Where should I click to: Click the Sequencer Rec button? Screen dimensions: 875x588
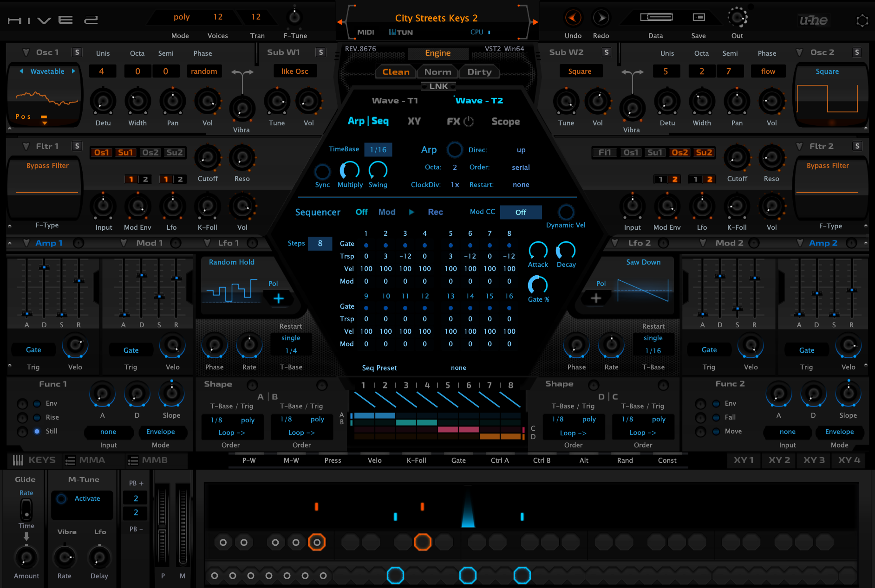tap(435, 212)
